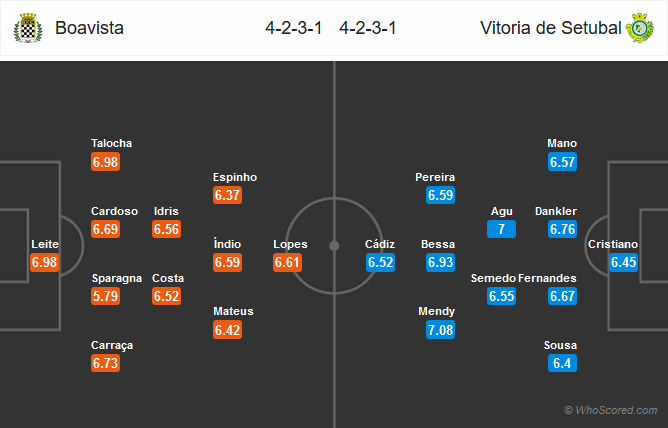Click the Boavista club crest icon
668x428 pixels.
[x=28, y=28]
